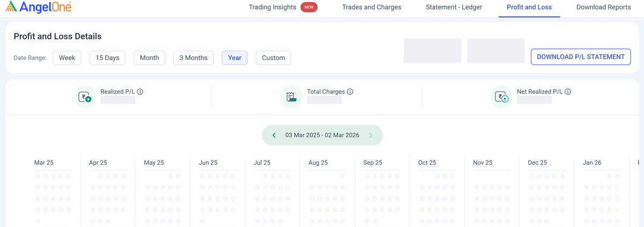Screen dimensions: 644x227
Task: Click the NEW badge beside Trading Insights
Action: (309, 8)
